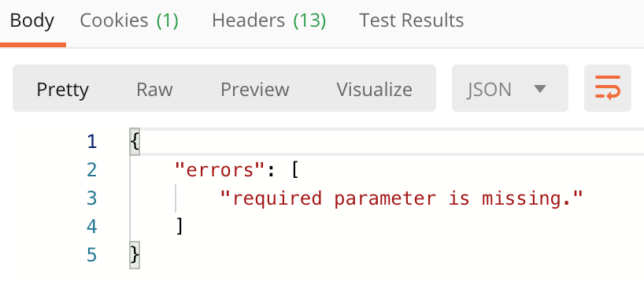Switch to the Cookies (1) tab

(x=129, y=20)
